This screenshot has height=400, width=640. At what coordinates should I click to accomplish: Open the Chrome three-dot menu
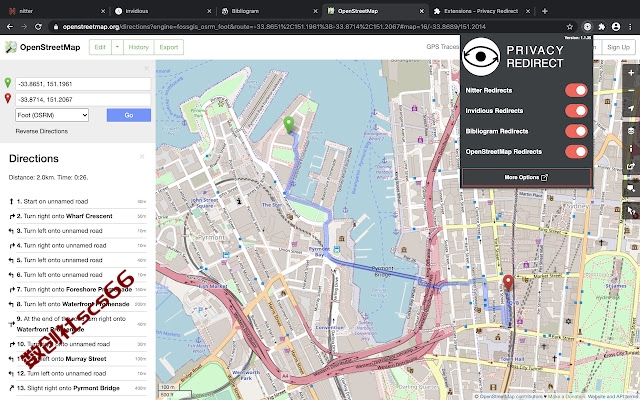630,27
